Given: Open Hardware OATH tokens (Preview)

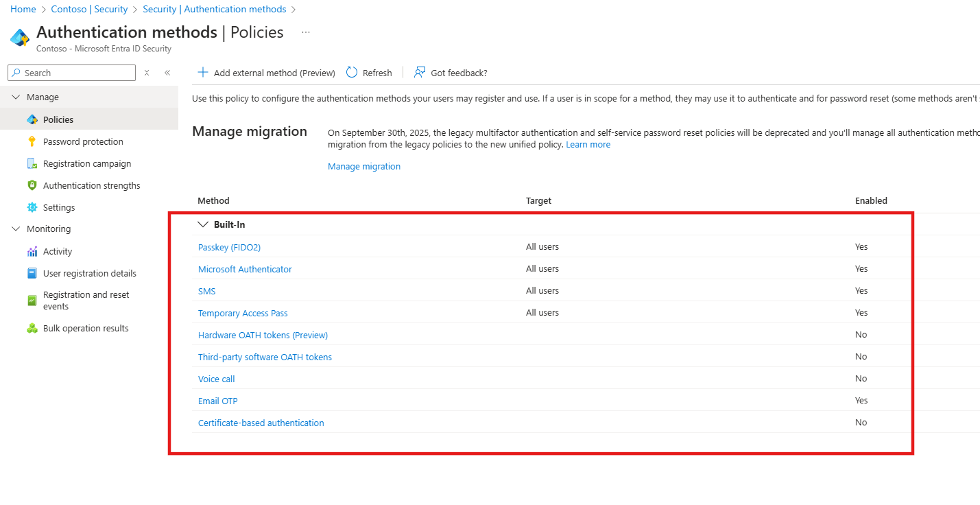Looking at the screenshot, I should click(263, 335).
